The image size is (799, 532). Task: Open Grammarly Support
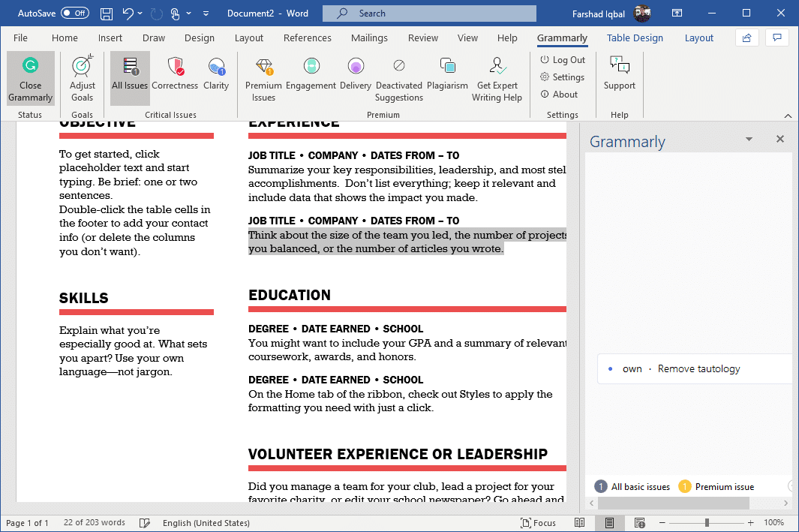pyautogui.click(x=619, y=68)
